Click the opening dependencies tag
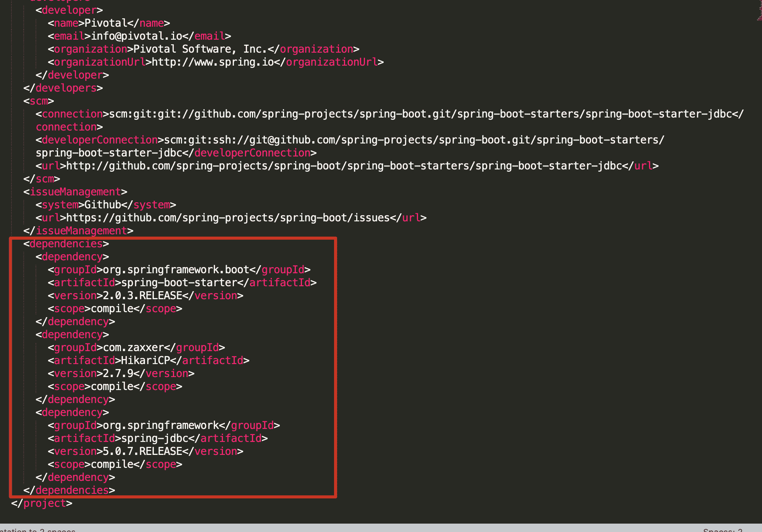Image resolution: width=762 pixels, height=532 pixels. pos(66,244)
